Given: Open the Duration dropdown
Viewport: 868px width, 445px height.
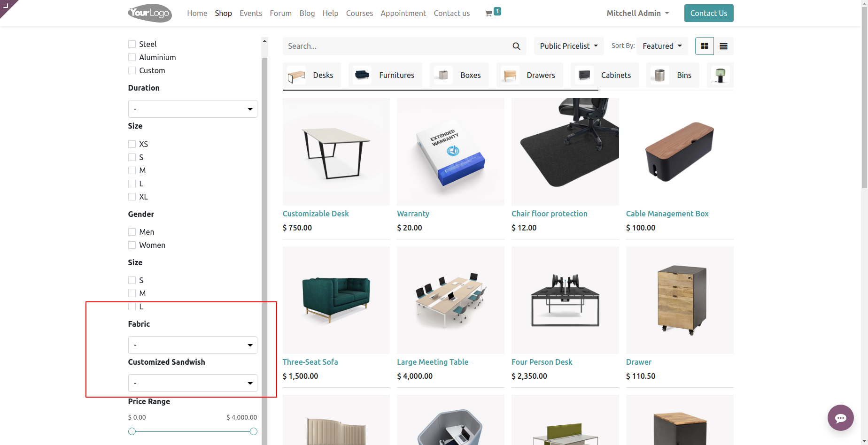Looking at the screenshot, I should coord(193,109).
